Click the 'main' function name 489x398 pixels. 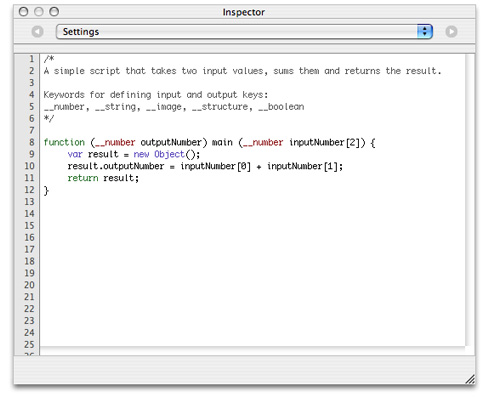click(222, 142)
